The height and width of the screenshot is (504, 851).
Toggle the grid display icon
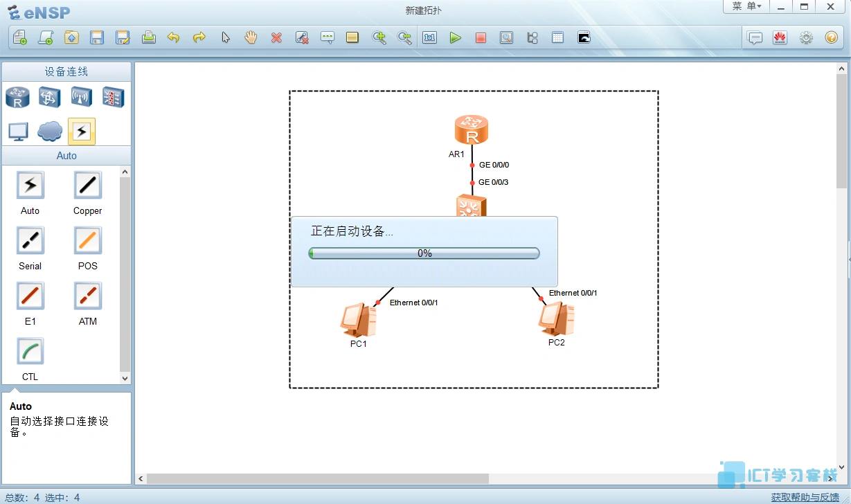(x=557, y=37)
